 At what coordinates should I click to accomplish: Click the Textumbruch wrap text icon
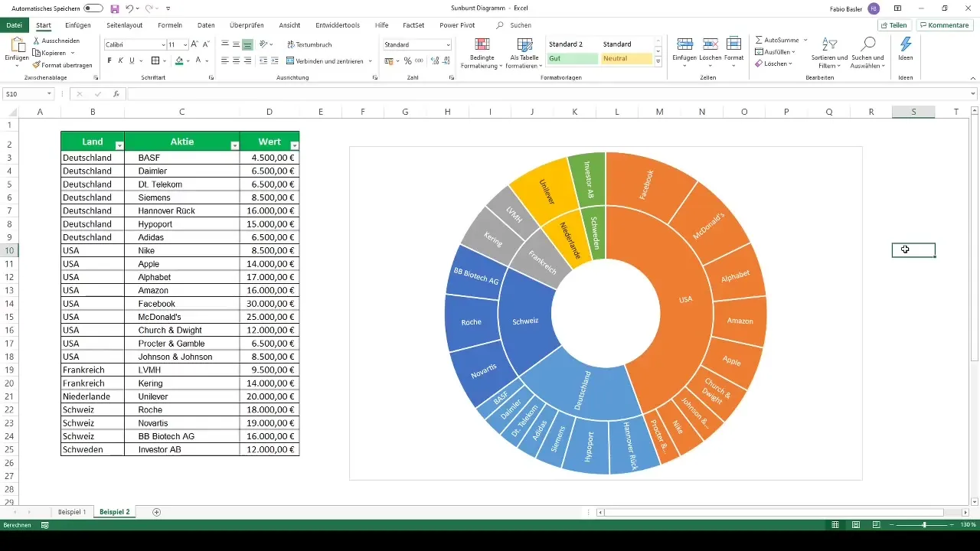[291, 45]
